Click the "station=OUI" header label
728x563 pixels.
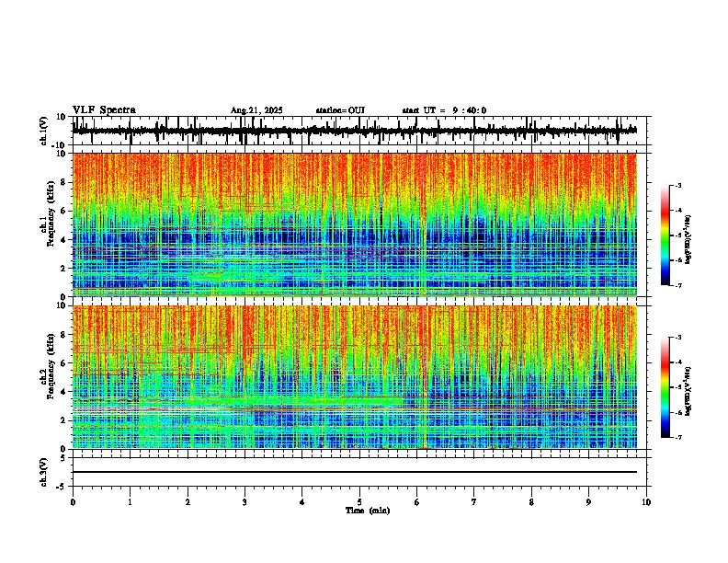tap(340, 110)
